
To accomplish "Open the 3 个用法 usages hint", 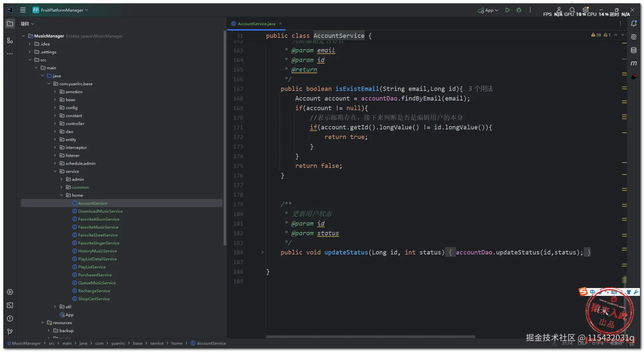I will click(x=481, y=89).
